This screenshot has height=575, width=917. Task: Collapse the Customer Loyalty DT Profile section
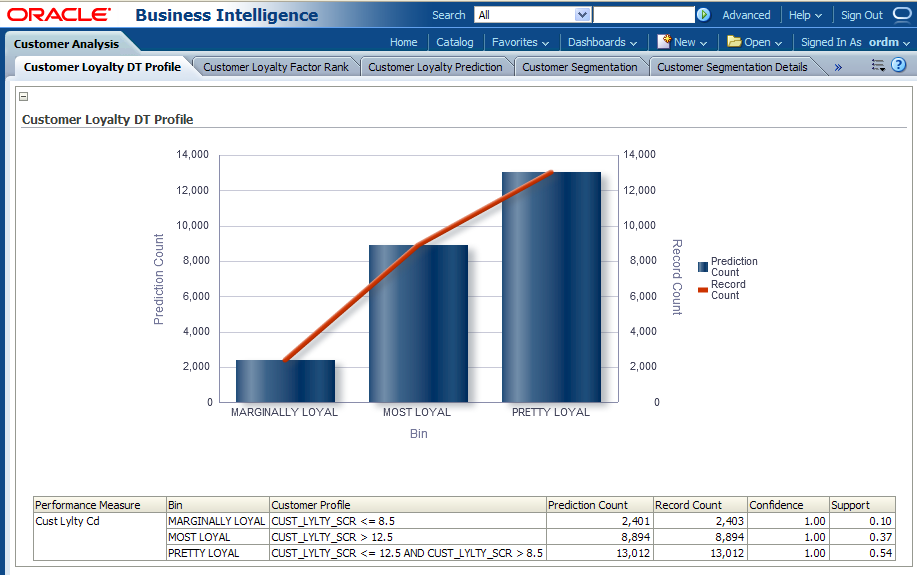coord(24,97)
